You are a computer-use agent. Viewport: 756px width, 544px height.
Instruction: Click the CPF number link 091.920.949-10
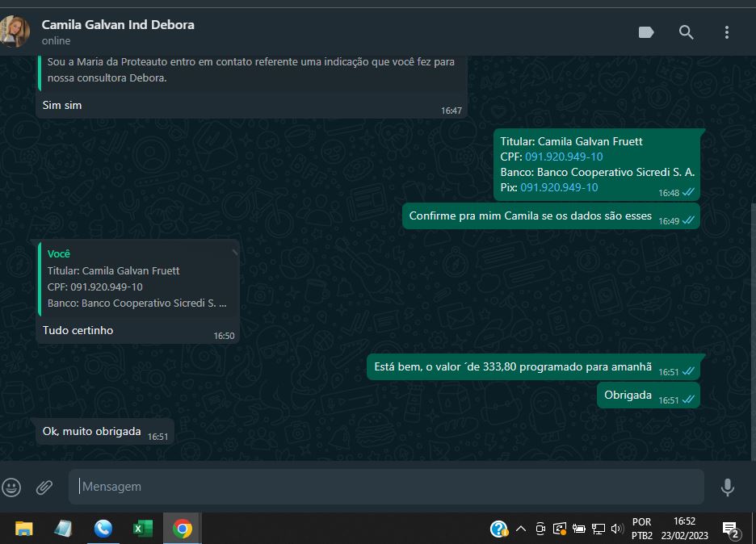pos(564,157)
